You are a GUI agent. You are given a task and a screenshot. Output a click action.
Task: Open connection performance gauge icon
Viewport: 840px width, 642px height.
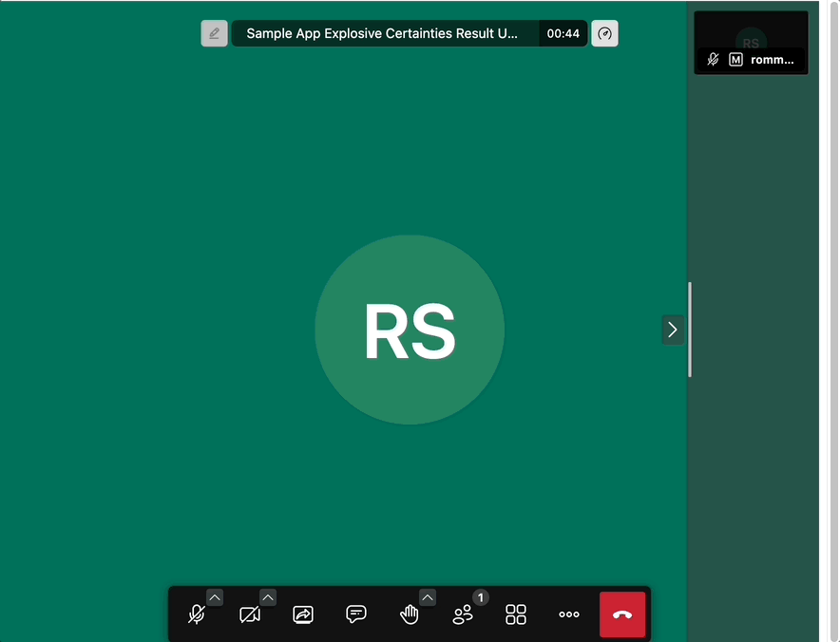click(x=605, y=33)
